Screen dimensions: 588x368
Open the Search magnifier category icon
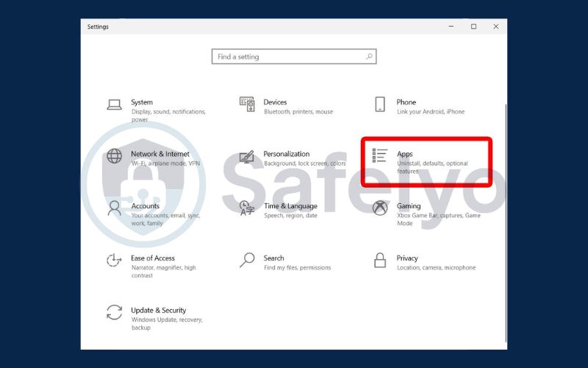pos(247,260)
